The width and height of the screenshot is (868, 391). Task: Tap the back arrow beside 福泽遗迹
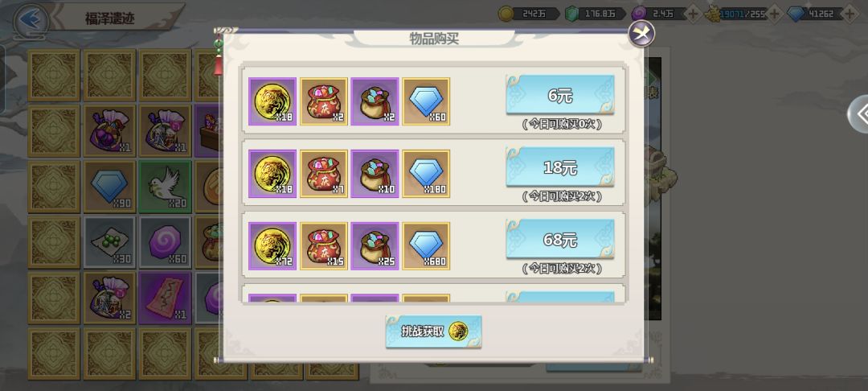pyautogui.click(x=31, y=20)
